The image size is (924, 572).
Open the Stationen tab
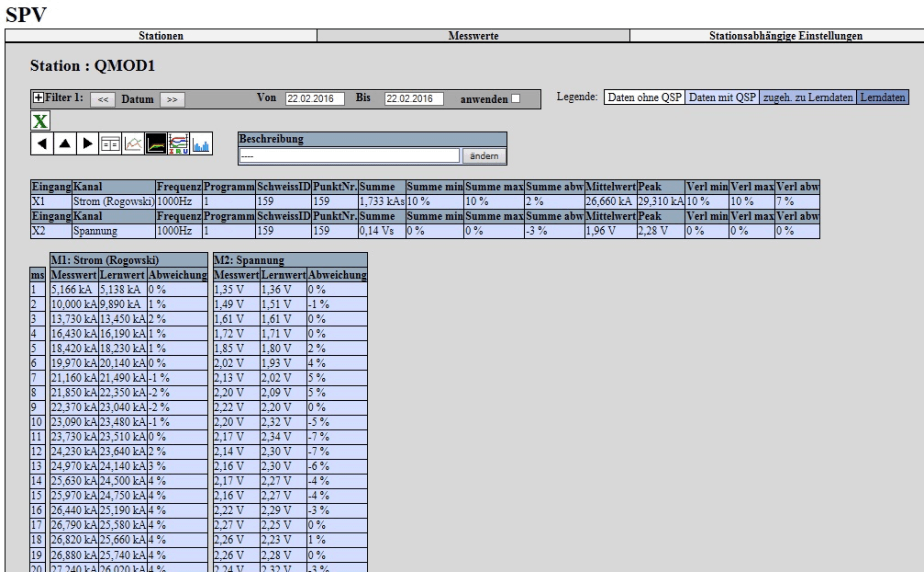[161, 35]
